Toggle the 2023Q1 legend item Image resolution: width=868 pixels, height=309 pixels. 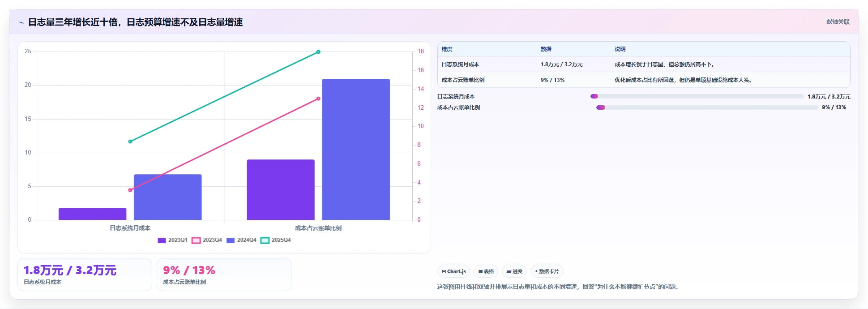tap(173, 240)
